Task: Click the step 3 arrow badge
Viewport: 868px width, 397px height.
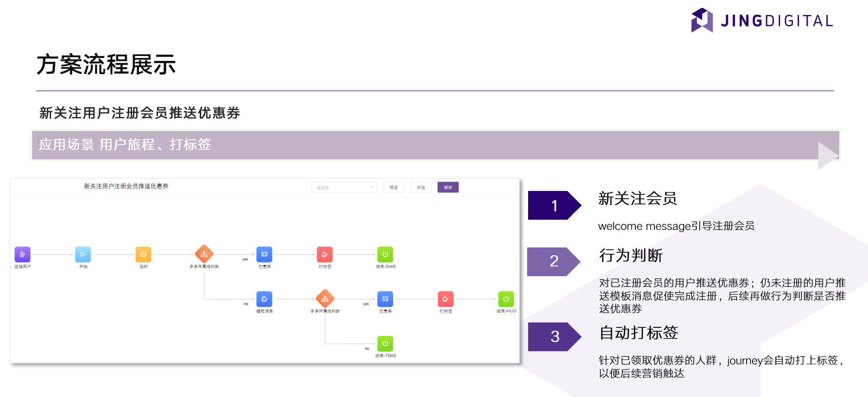Action: [554, 337]
